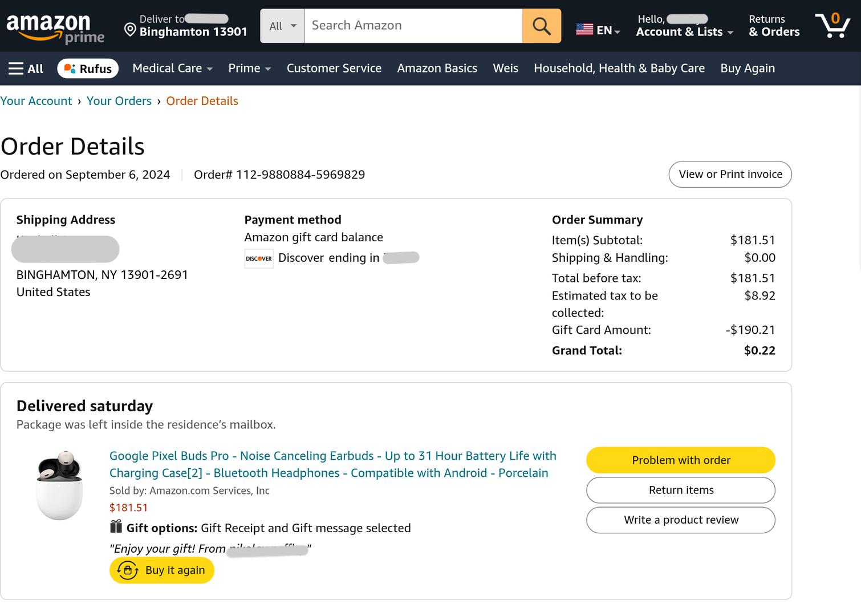Click the delivery location pin icon
The image size is (861, 616).
click(130, 29)
